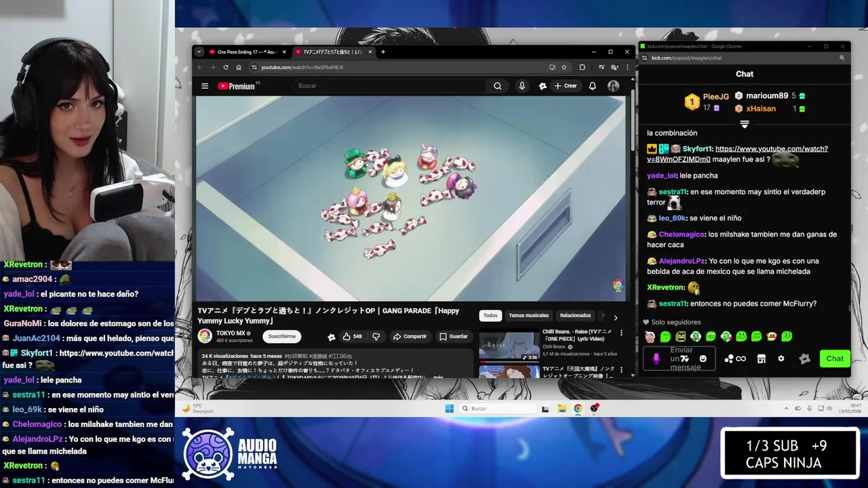Insert the pink-haired character emote
The width and height of the screenshot is (868, 488).
pyautogui.click(x=650, y=336)
